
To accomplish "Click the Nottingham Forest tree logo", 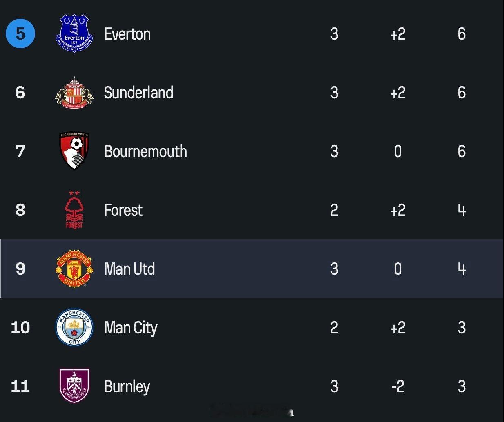I will point(74,210).
